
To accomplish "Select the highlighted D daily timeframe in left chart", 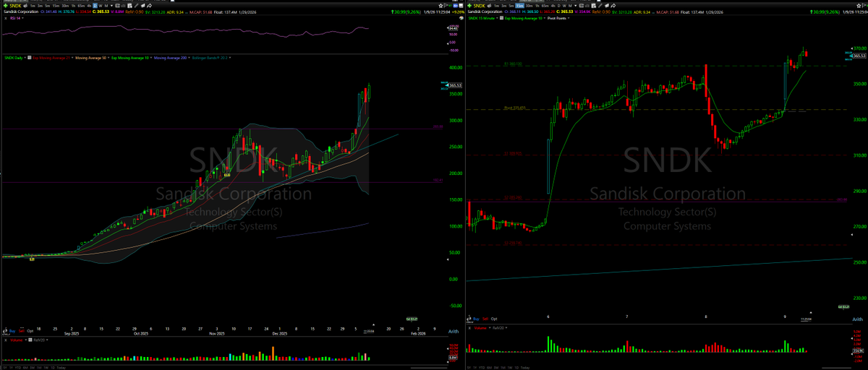I will coord(95,6).
